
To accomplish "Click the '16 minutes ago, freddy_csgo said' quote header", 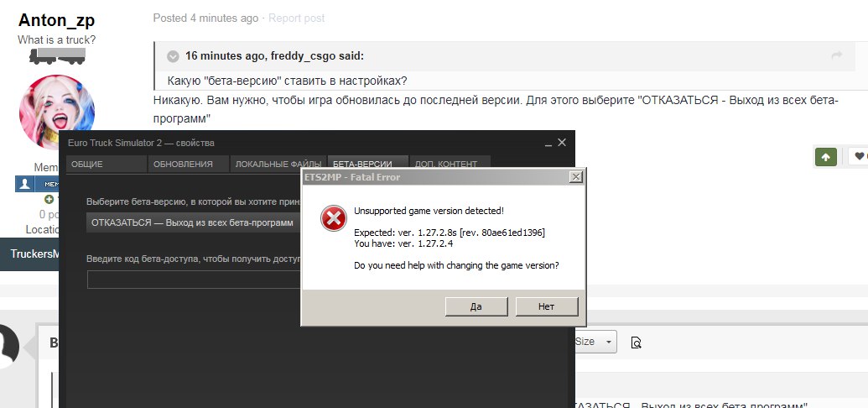I will pyautogui.click(x=274, y=56).
